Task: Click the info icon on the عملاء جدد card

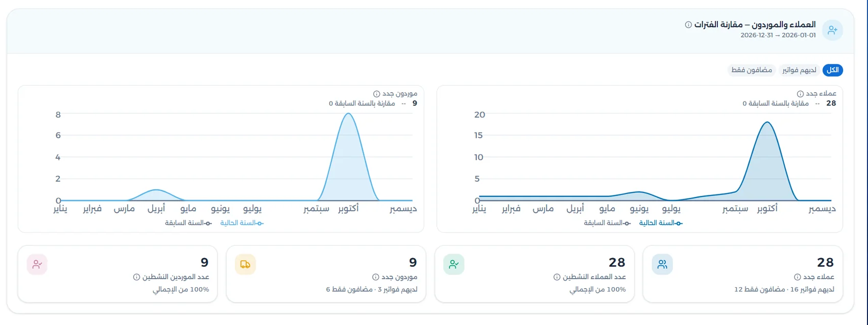Action: [798, 277]
